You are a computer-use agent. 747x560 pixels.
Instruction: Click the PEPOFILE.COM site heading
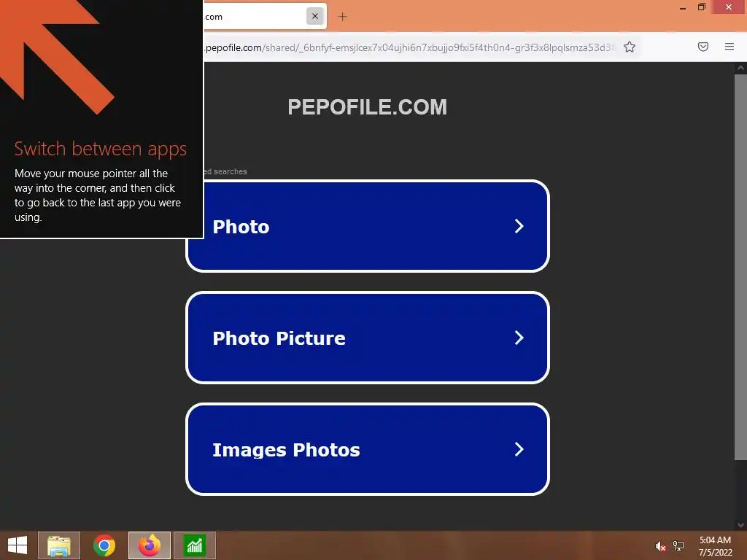(x=368, y=107)
